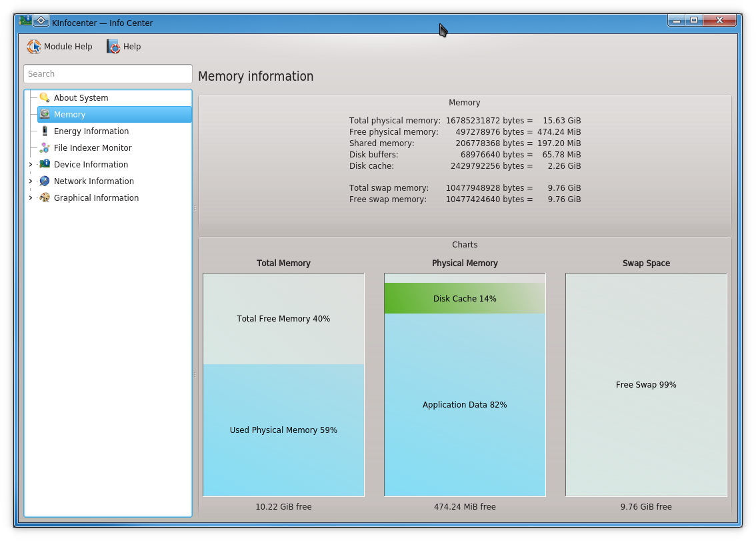The height and width of the screenshot is (541, 756).
Task: Click the "Used Physical Memory 59%" chart segment
Action: point(283,430)
